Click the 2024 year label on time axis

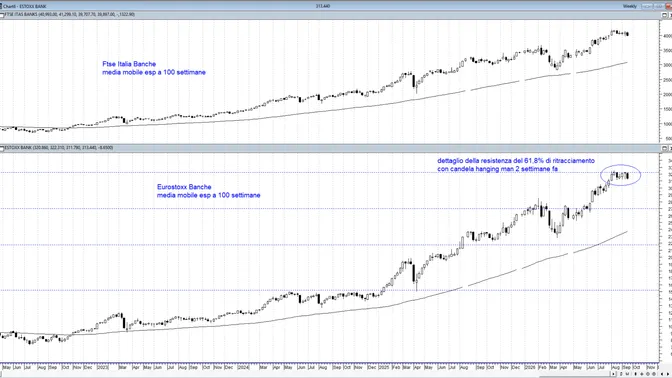pos(243,367)
